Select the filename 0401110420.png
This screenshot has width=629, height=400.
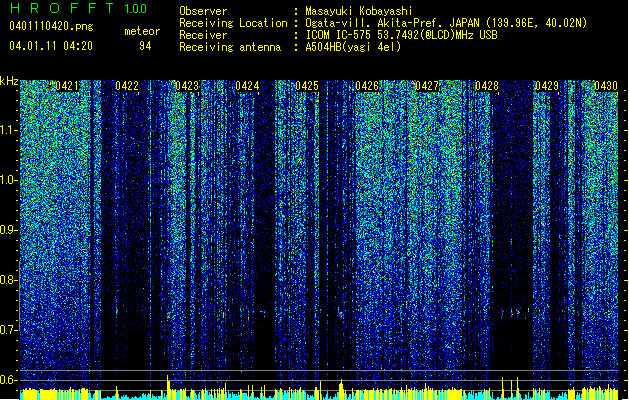click(x=51, y=27)
